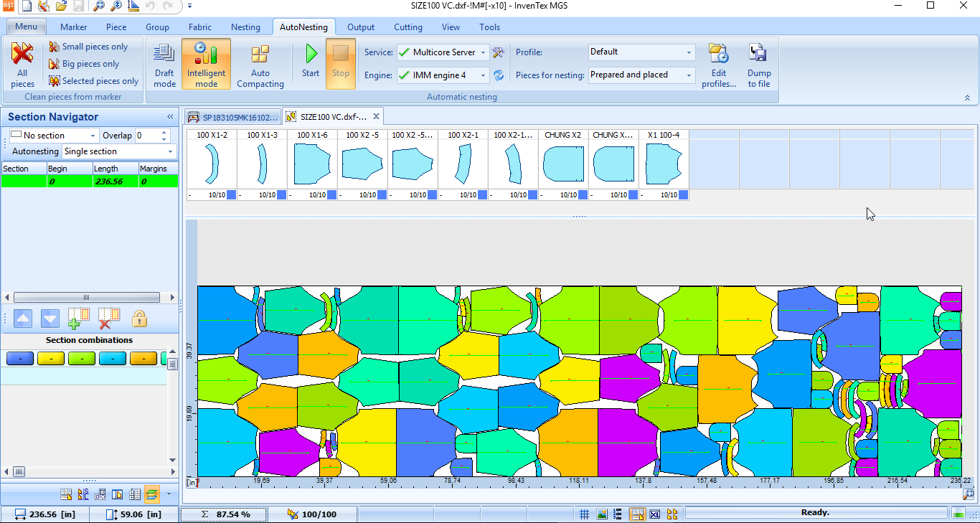The image size is (980, 523).
Task: Click the section lock padlock icon
Action: click(139, 319)
